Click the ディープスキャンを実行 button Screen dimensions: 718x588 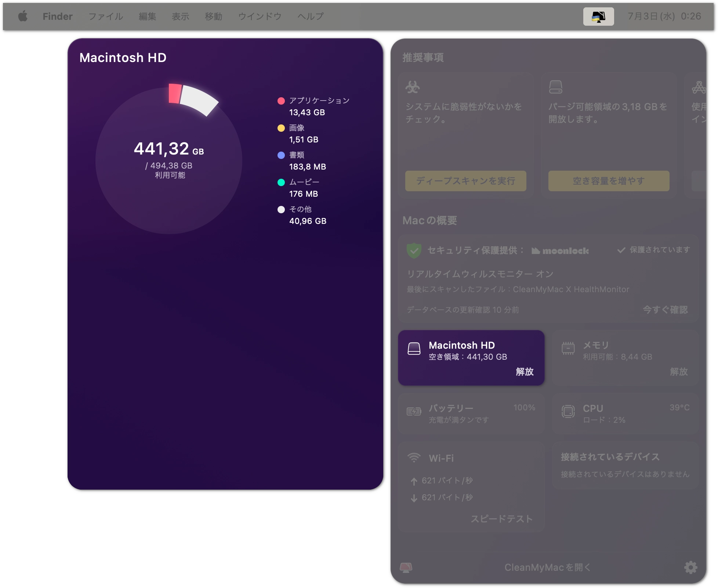tap(465, 181)
